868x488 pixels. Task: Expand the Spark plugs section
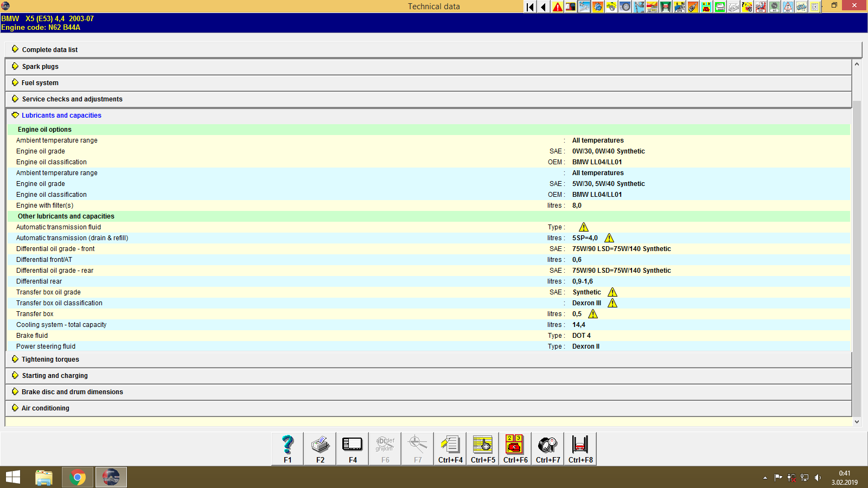click(x=40, y=66)
